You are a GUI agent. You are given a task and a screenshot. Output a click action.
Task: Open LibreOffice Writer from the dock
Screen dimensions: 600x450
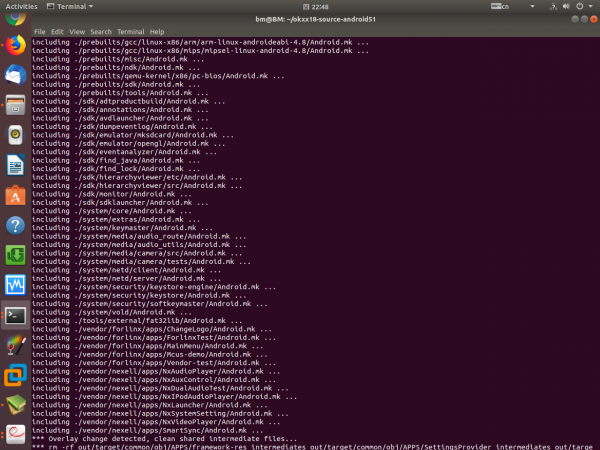(x=15, y=164)
